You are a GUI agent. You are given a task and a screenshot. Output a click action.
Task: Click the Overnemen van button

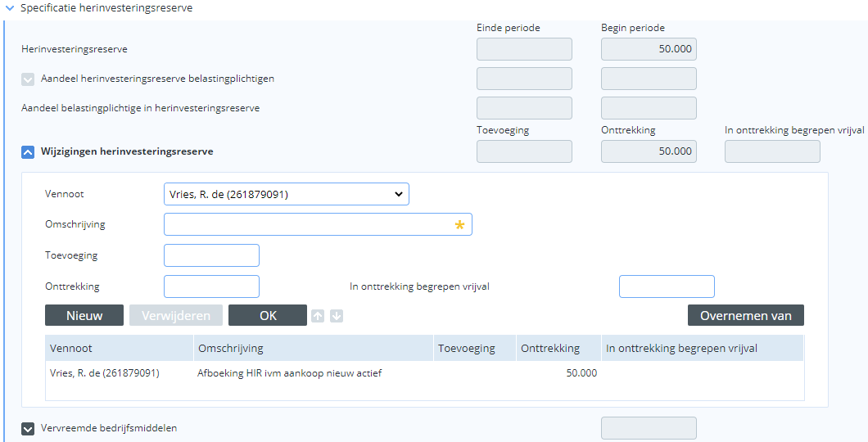tap(746, 315)
